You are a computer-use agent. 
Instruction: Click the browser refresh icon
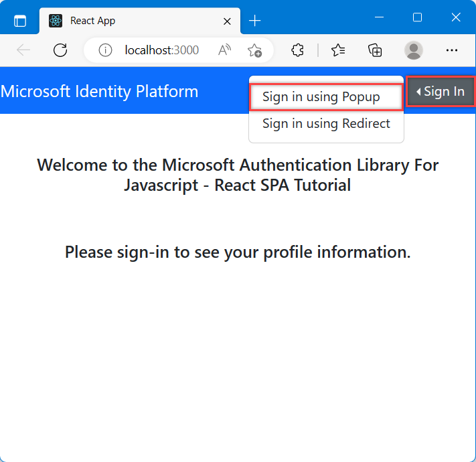tap(60, 50)
